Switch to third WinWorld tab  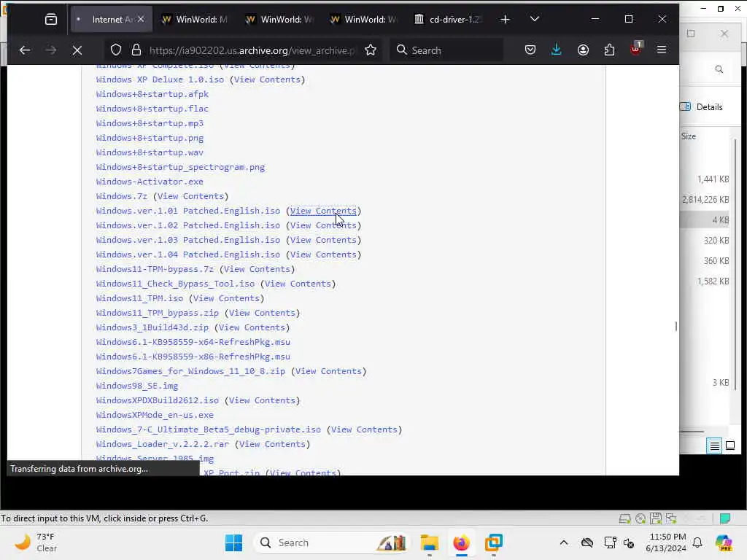pos(365,20)
